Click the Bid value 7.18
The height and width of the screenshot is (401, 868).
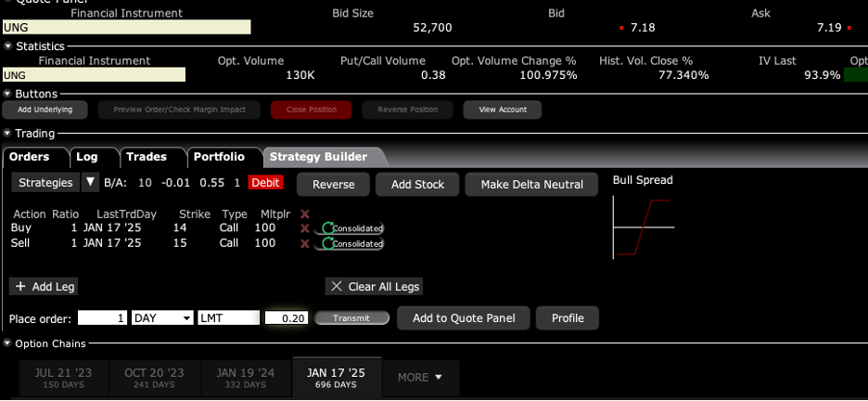click(x=643, y=27)
